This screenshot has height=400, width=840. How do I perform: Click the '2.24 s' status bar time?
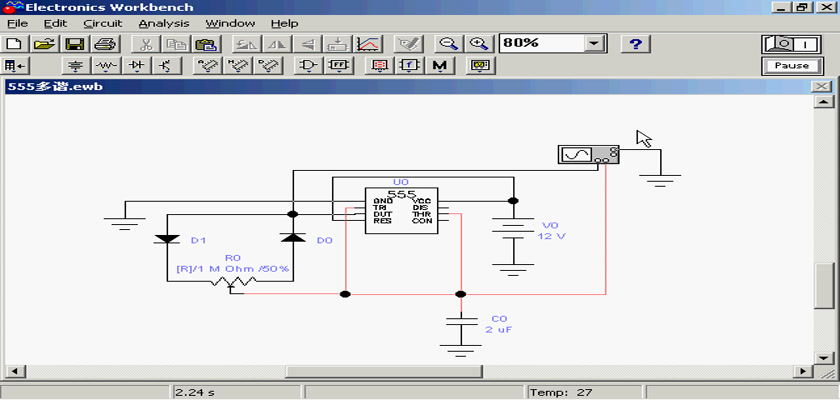tap(196, 393)
